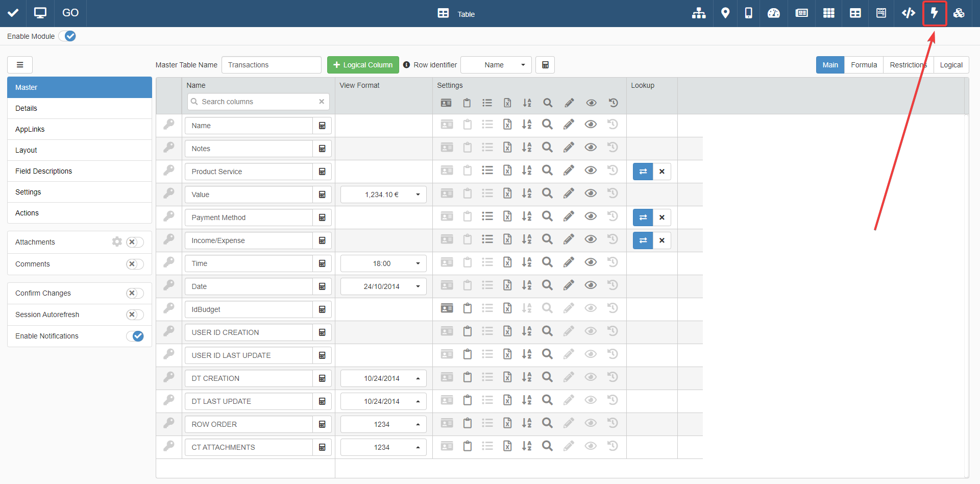The height and width of the screenshot is (484, 980).
Task: Open the code editor icon in top toolbar
Action: (x=908, y=13)
